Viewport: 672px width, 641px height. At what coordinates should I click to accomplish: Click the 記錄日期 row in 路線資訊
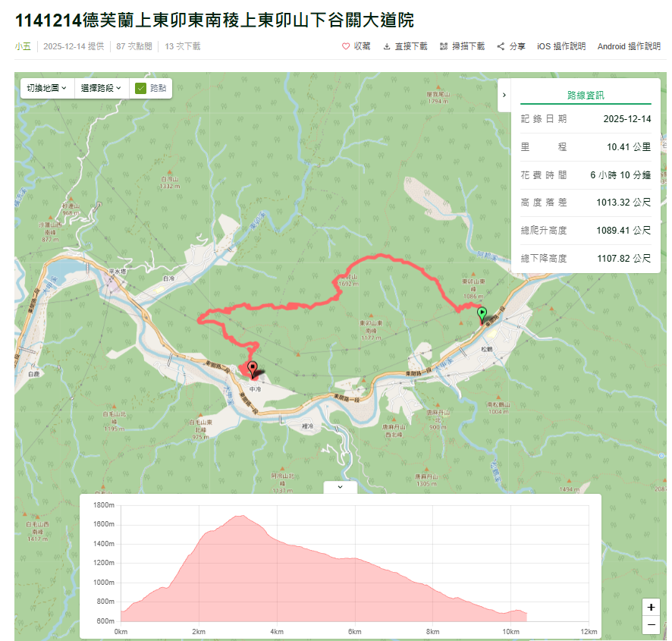(x=584, y=118)
